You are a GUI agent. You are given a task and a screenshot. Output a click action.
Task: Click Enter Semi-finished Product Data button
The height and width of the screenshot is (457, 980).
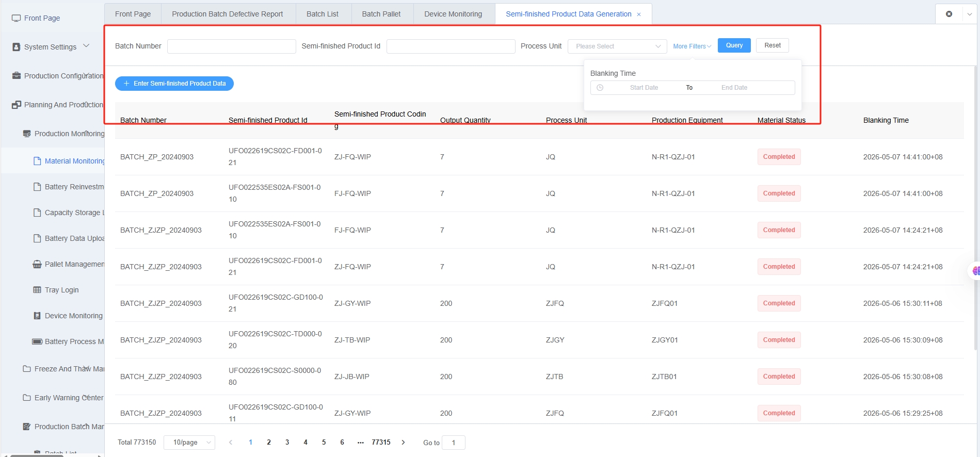point(174,84)
